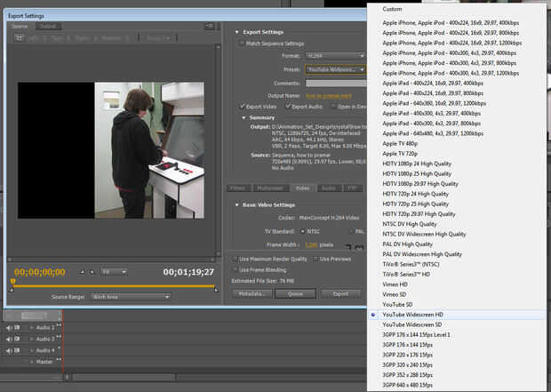This screenshot has width=551, height=392.
Task: Collapse the Summary section triangle
Action: pos(244,117)
